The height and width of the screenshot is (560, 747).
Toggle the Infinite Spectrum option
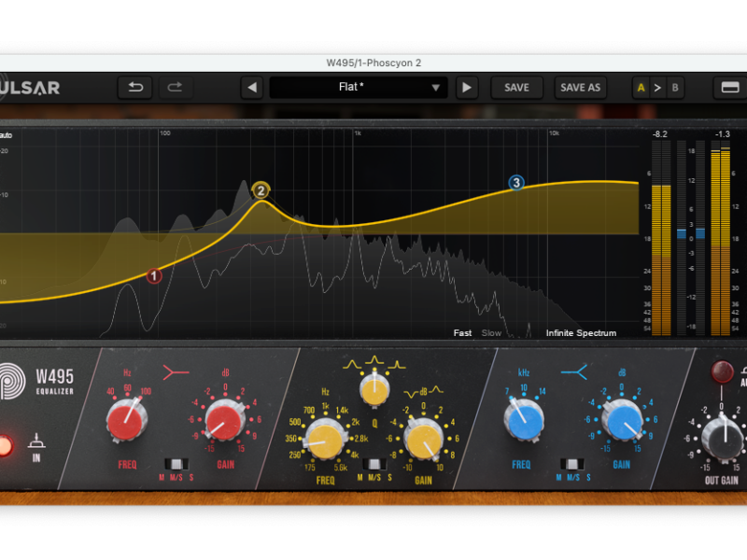[x=581, y=333]
